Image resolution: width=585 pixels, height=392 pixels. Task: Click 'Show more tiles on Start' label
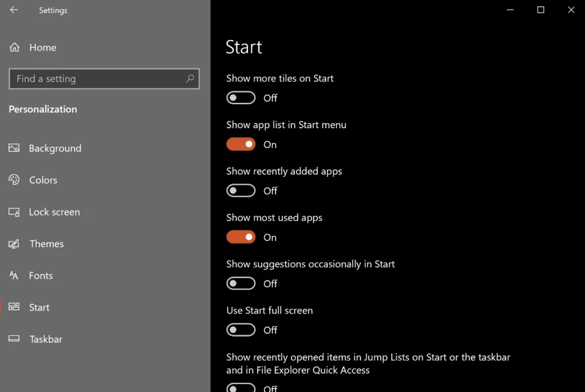[280, 78]
